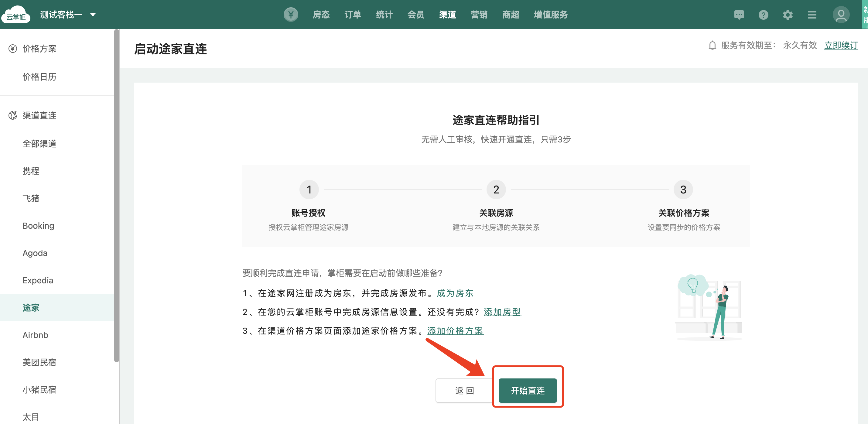Image resolution: width=868 pixels, height=424 pixels.
Task: Follow the 添加价格方案 link
Action: (455, 331)
